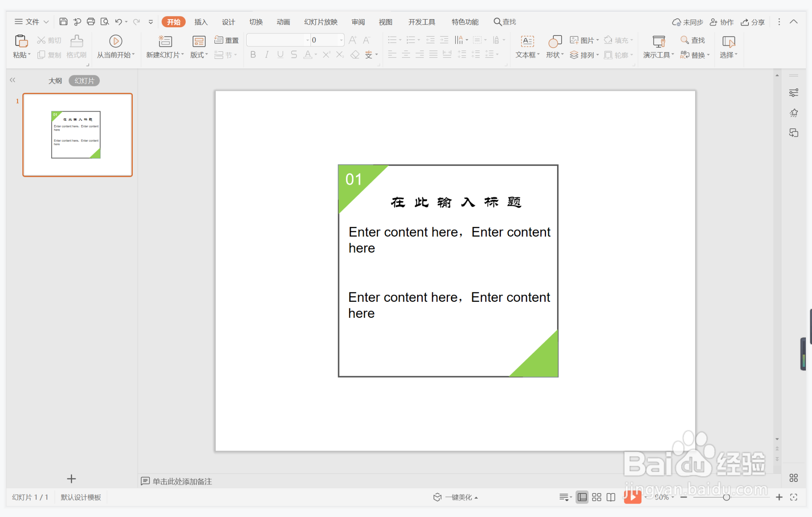The image size is (812, 517).
Task: Expand the font name dropdown
Action: click(307, 40)
